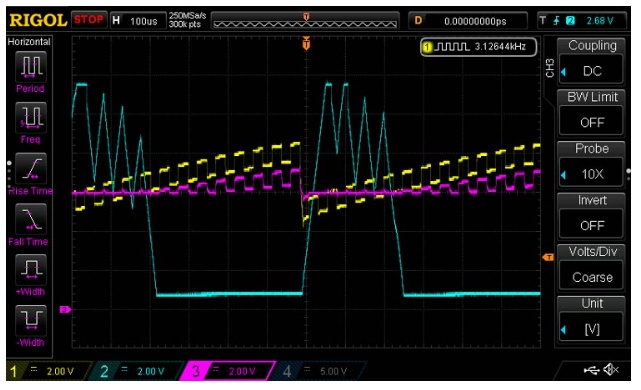Viewport: 641px width, 390px height.
Task: Pick the +Width measurement icon
Action: coord(31,270)
